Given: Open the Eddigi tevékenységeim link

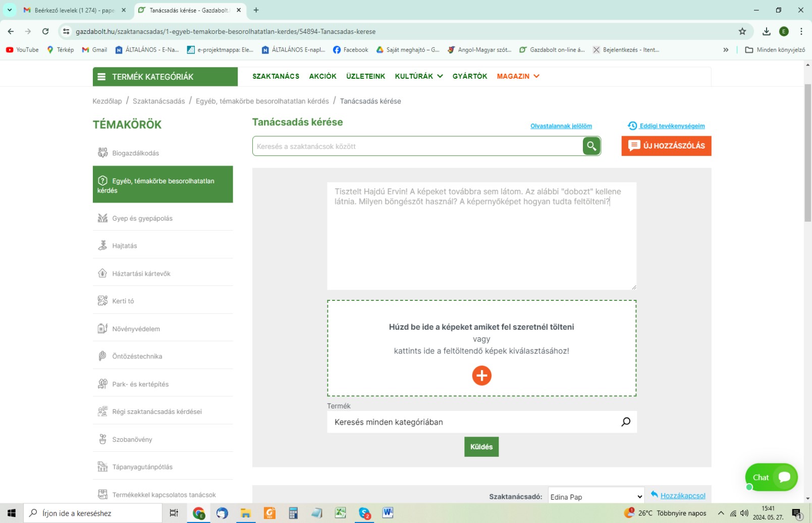Looking at the screenshot, I should click(x=671, y=126).
